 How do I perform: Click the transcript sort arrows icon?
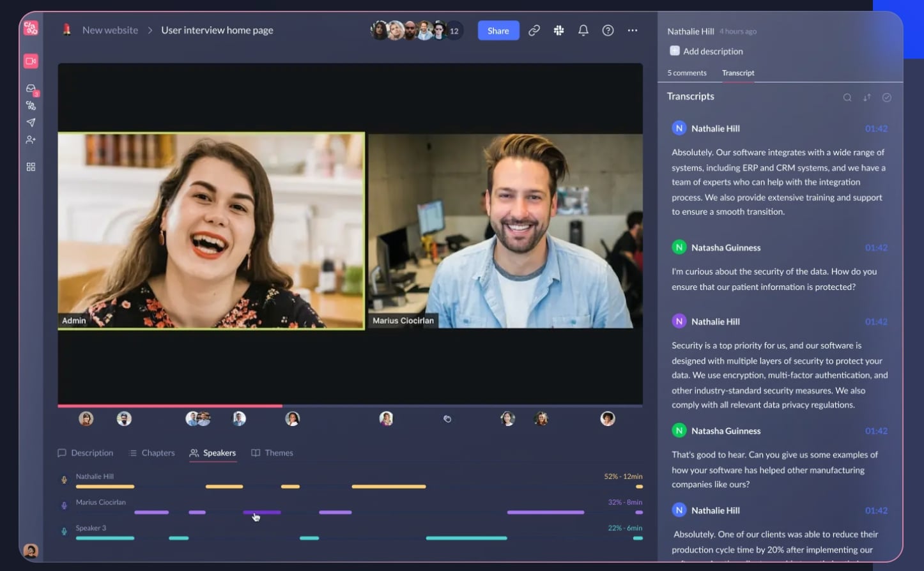point(867,98)
